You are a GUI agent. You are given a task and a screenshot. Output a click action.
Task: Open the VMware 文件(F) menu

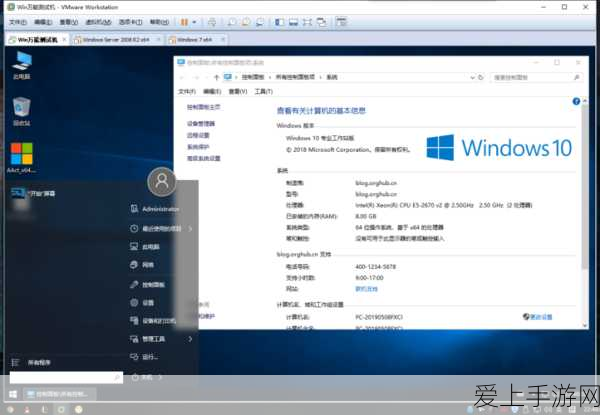18,22
